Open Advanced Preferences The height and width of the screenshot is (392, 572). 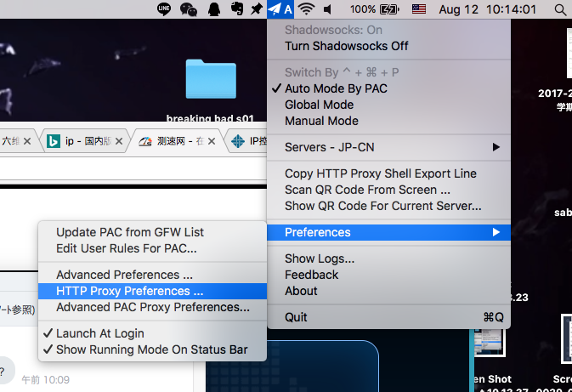click(x=152, y=275)
